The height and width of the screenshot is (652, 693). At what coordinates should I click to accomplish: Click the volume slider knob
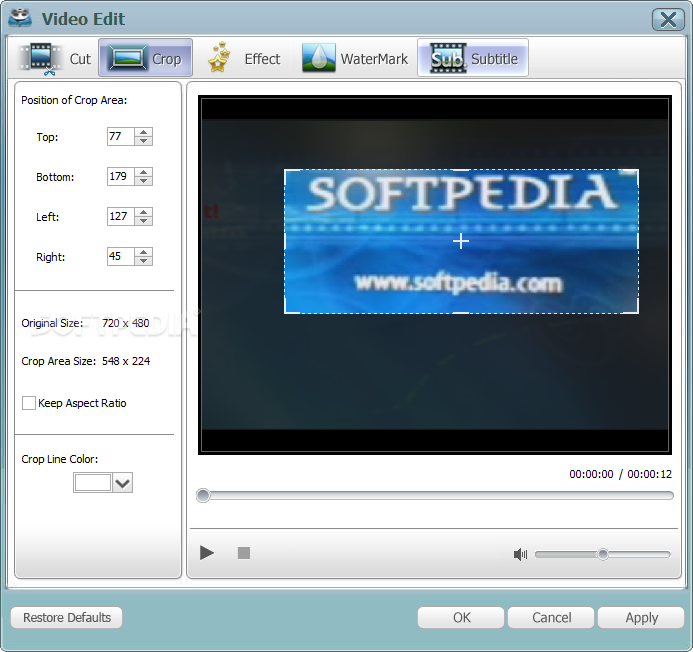[x=603, y=554]
